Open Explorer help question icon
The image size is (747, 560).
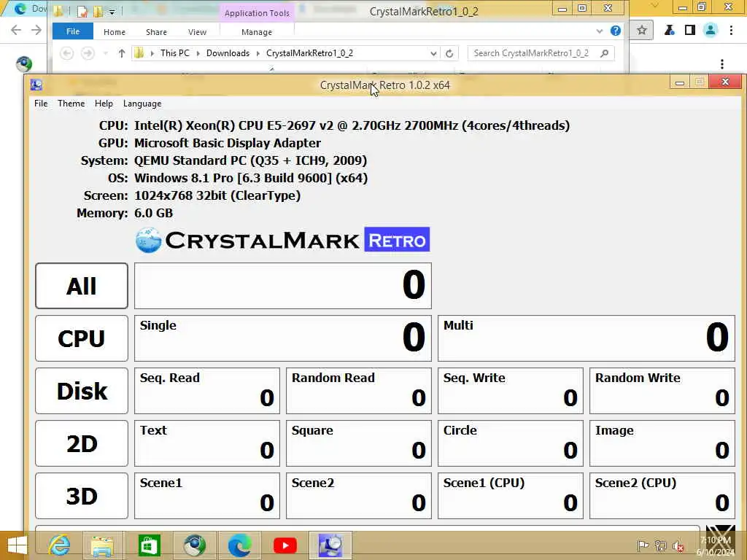point(616,31)
